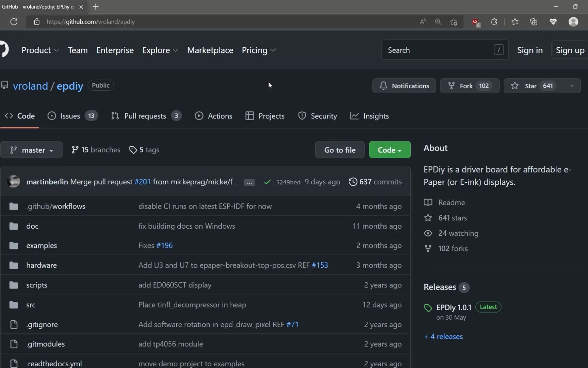588x368 pixels.
Task: Open the master branch selector dropdown
Action: tap(31, 150)
